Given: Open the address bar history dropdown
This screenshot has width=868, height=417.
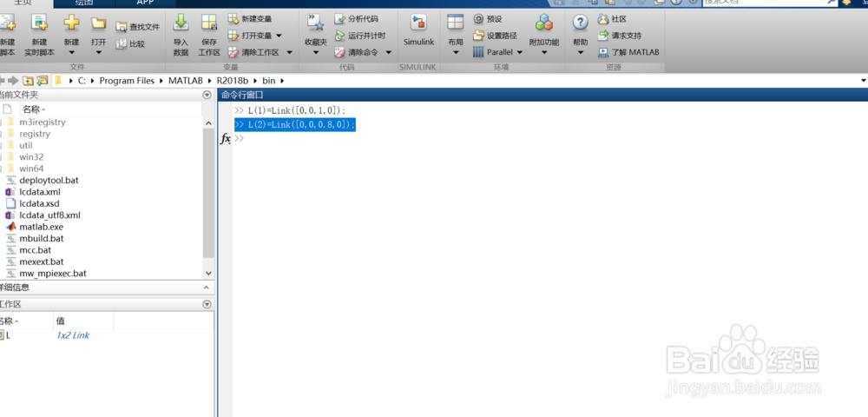Looking at the screenshot, I should click(x=865, y=81).
